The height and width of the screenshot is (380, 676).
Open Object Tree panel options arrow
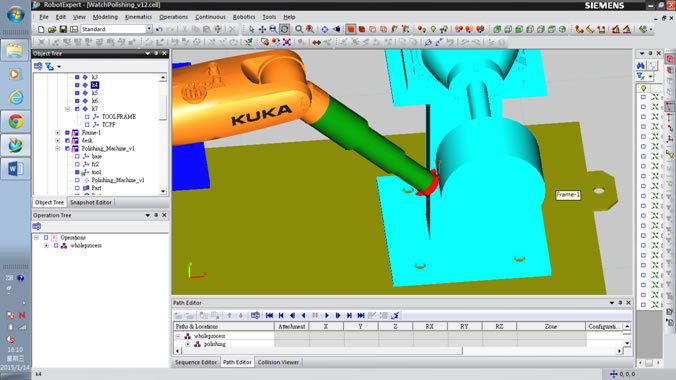pyautogui.click(x=147, y=53)
